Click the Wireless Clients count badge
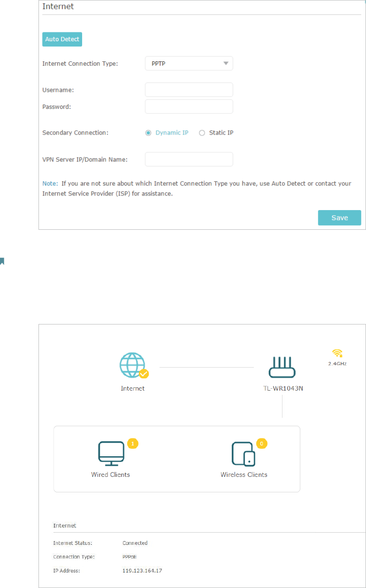This screenshot has width=366, height=588. point(262,443)
